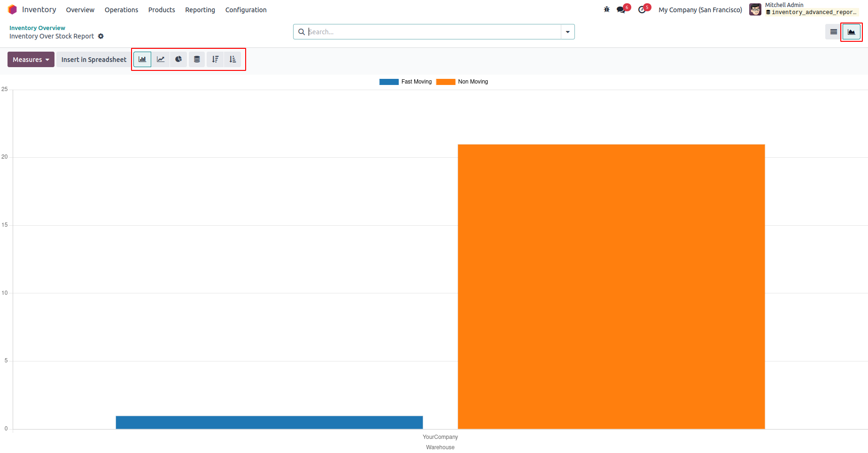The height and width of the screenshot is (453, 868).
Task: Open the Operations menu
Action: click(121, 10)
